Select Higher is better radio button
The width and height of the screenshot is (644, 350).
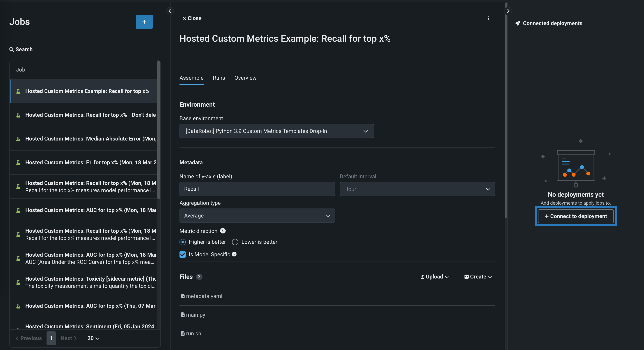coord(182,242)
